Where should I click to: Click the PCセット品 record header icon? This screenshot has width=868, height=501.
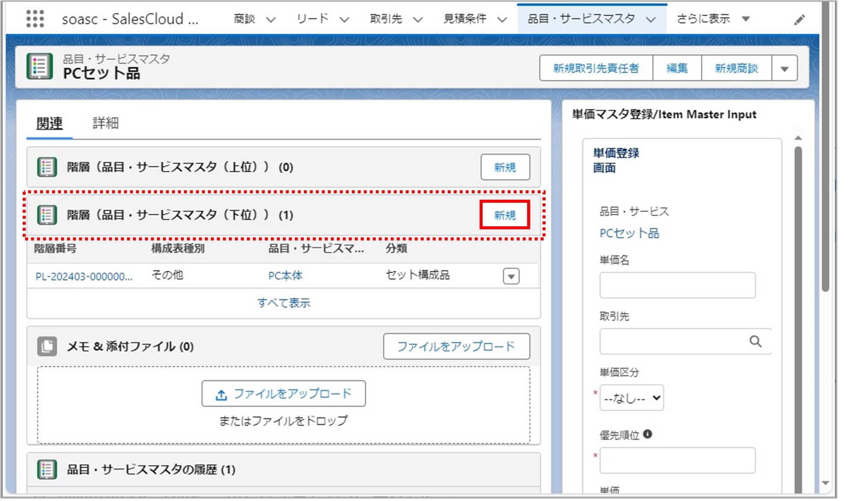pyautogui.click(x=40, y=66)
